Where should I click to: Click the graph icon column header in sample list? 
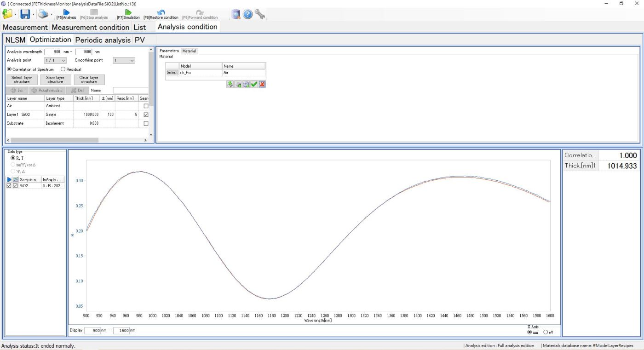click(x=15, y=179)
